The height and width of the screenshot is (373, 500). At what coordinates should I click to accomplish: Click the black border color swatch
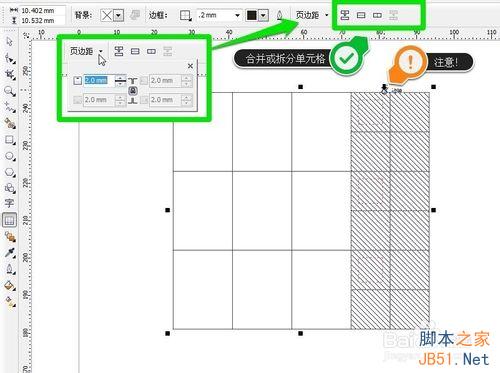coord(252,15)
